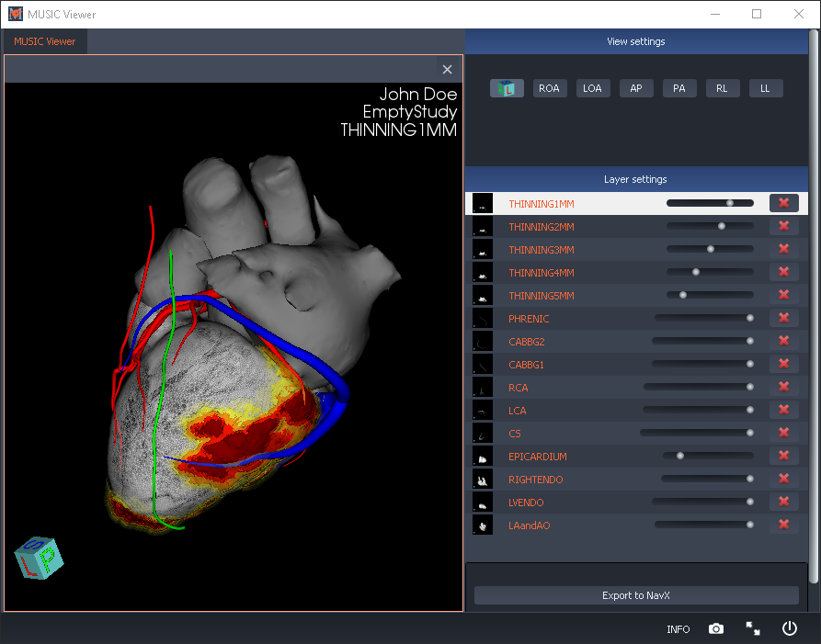
Task: Set the PA view orientation
Action: (x=679, y=88)
